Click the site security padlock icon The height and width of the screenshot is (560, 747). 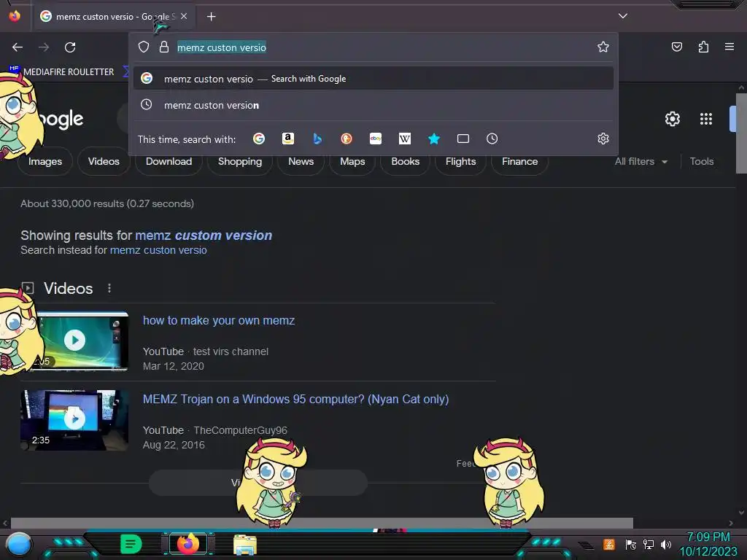[164, 47]
